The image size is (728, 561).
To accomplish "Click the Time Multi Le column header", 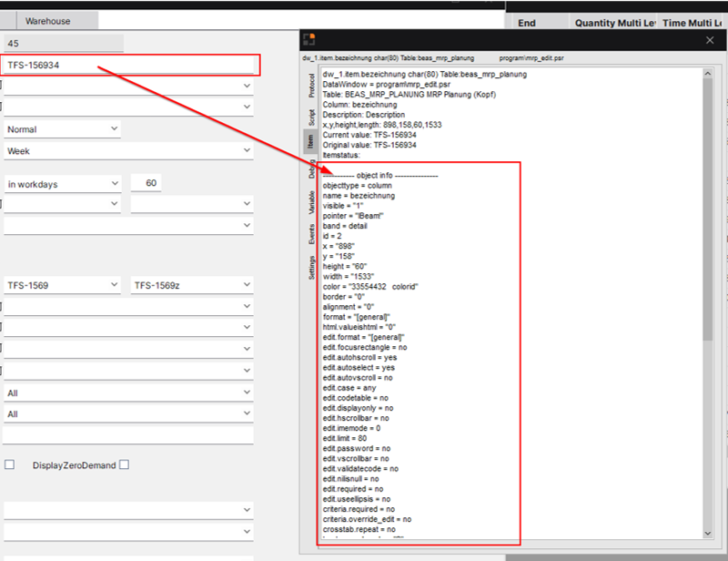I will pos(693,23).
